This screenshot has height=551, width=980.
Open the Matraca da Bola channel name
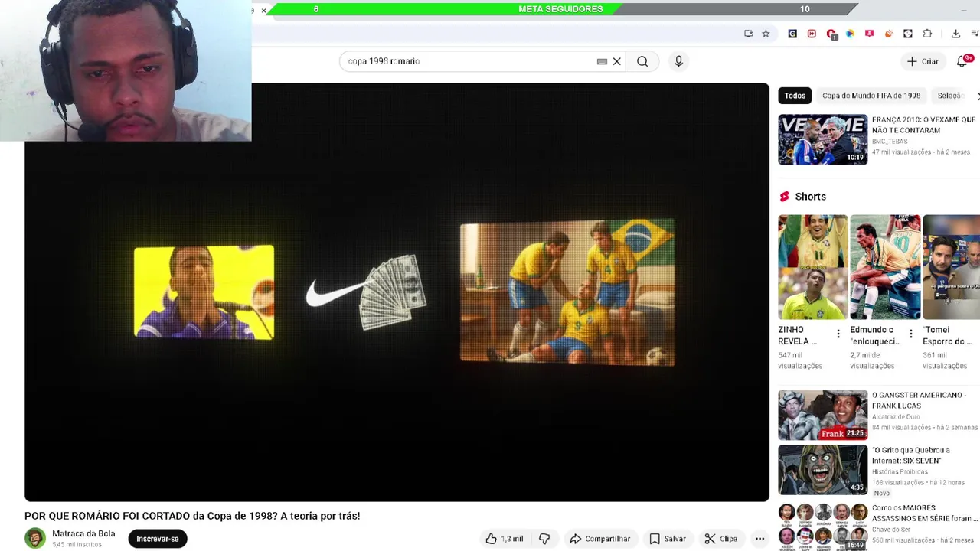[83, 533]
